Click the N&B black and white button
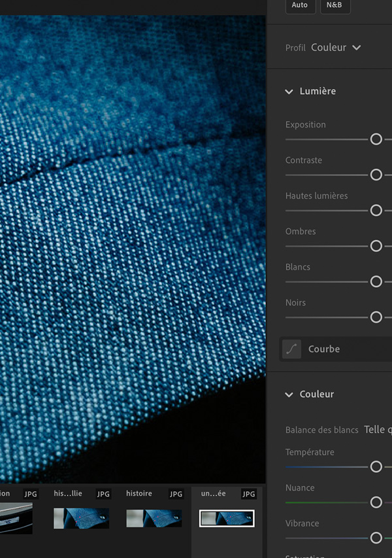The height and width of the screenshot is (558, 392). point(335,5)
